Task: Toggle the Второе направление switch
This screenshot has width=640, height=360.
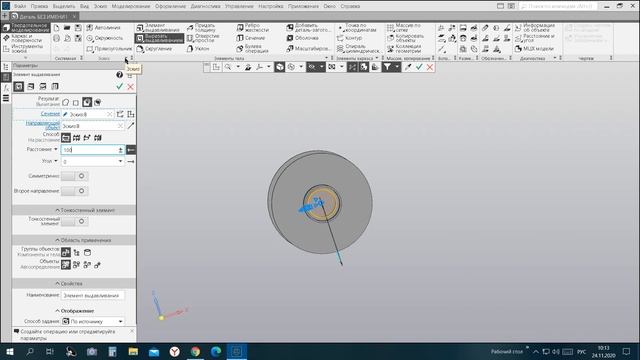Action: pyautogui.click(x=74, y=191)
